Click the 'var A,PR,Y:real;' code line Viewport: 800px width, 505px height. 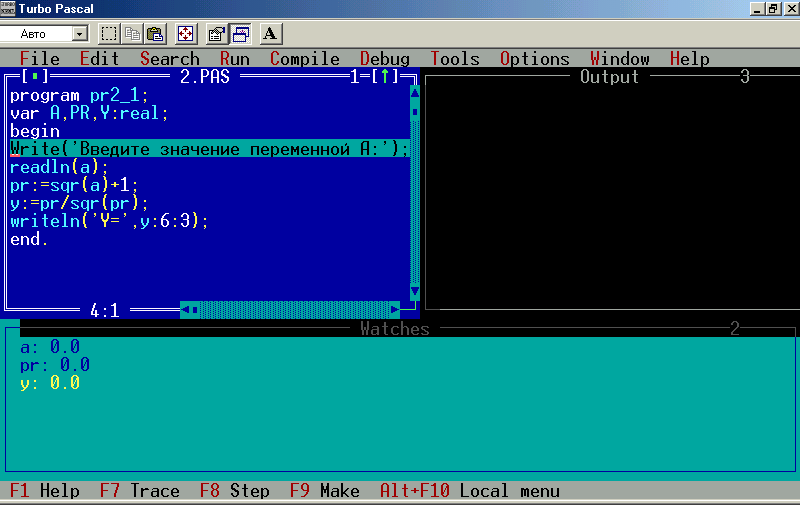89,113
